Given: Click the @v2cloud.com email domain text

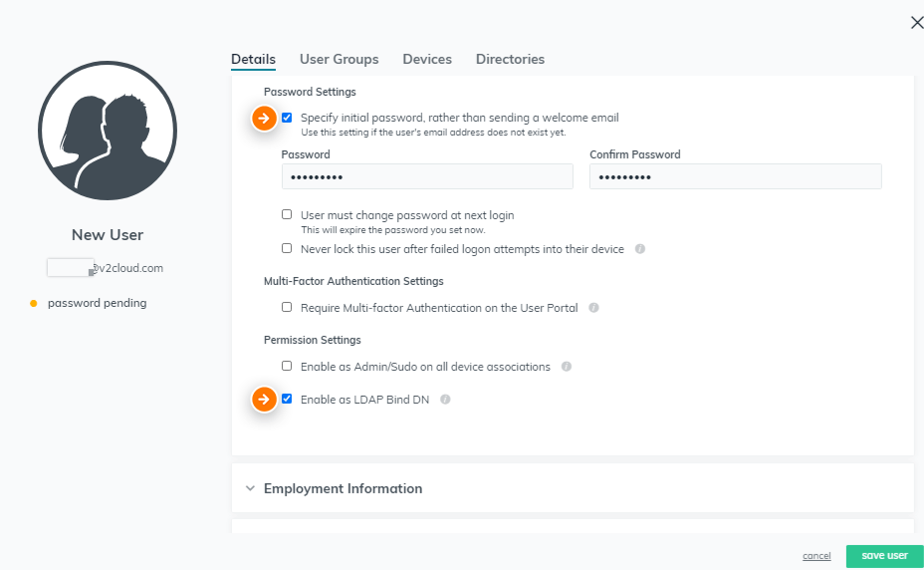Looking at the screenshot, I should [128, 268].
